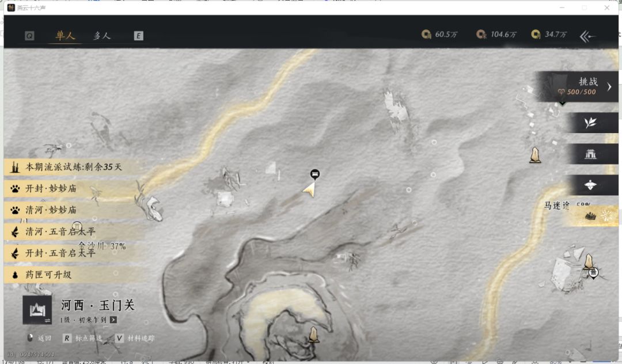Click the 河西·玉门关 region title
This screenshot has height=364, width=622.
(x=97, y=305)
